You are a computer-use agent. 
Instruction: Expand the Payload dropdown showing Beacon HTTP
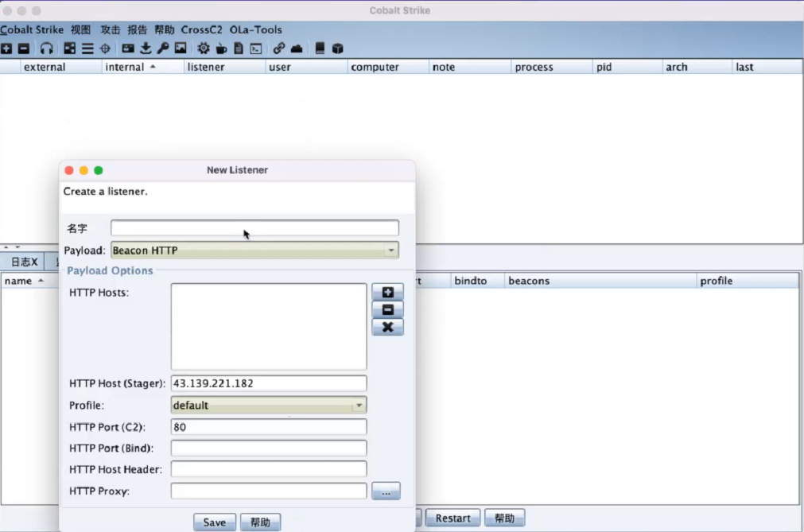coord(254,250)
